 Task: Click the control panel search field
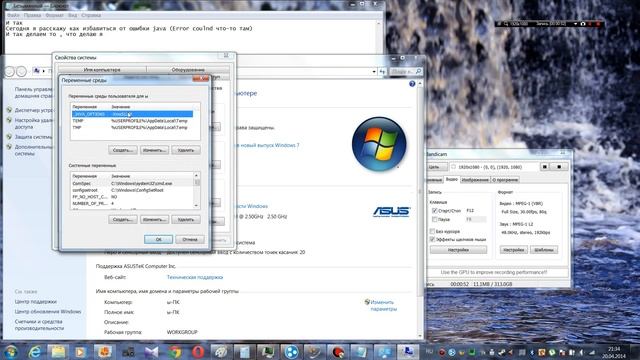tap(406, 71)
